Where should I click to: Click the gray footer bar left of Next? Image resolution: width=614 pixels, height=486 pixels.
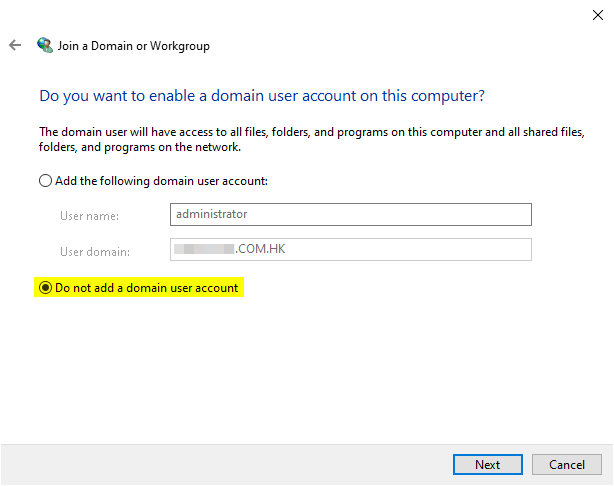click(220, 464)
